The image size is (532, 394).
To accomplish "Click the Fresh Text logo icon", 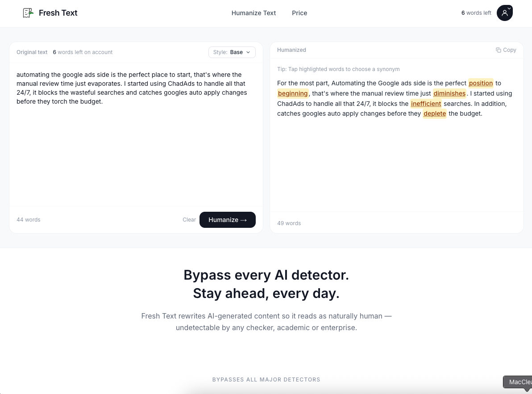I will 28,13.
